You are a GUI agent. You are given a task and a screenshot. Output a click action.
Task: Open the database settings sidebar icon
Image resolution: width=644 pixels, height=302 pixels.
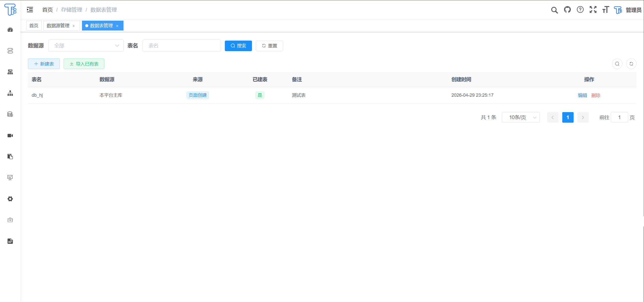pyautogui.click(x=10, y=114)
